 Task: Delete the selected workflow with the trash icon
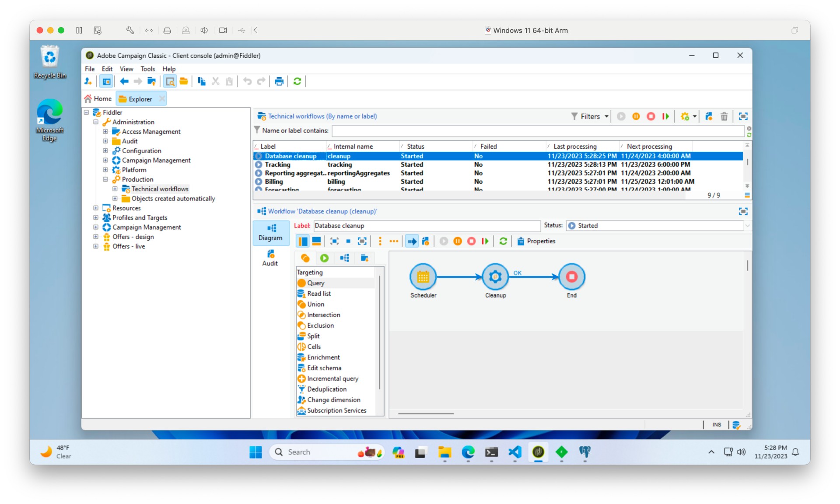coord(724,116)
